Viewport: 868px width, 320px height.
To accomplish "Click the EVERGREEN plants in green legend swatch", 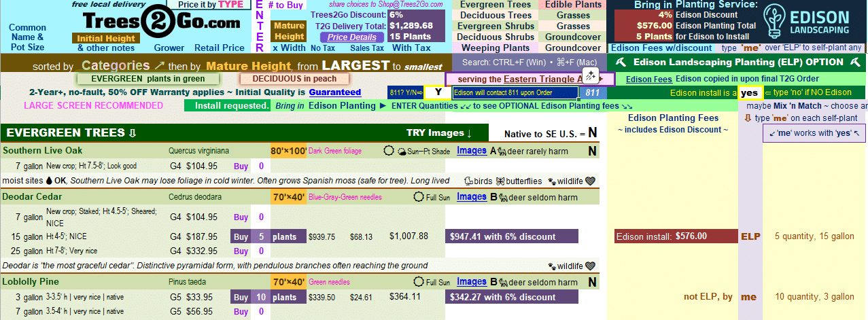I will tap(149, 79).
